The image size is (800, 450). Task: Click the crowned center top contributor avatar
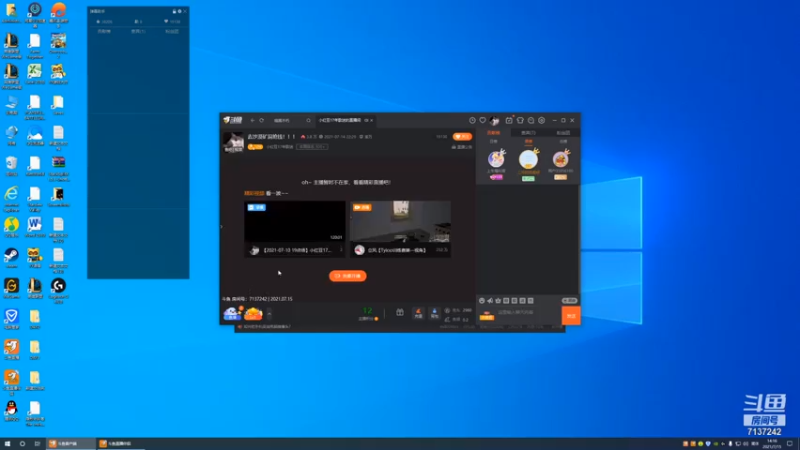pos(528,159)
